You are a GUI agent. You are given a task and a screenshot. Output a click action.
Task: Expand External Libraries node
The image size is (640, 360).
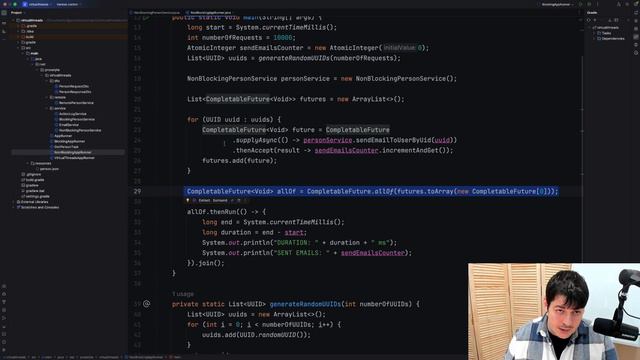(x=14, y=202)
